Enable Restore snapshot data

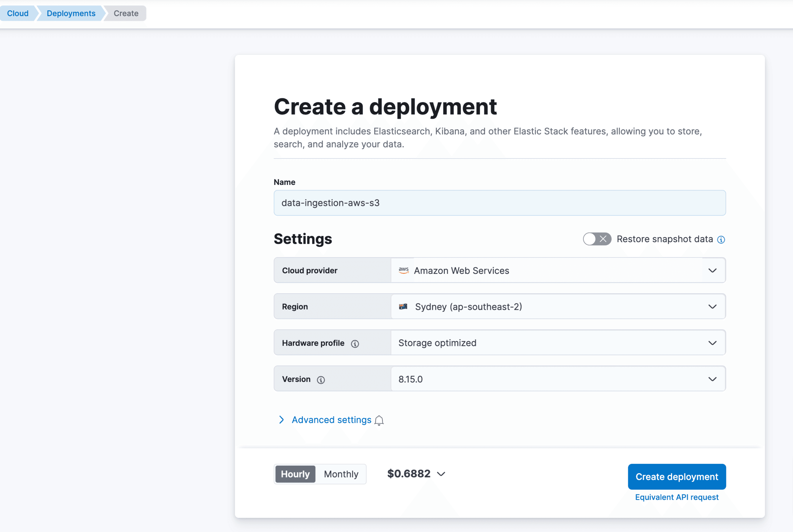[596, 239]
